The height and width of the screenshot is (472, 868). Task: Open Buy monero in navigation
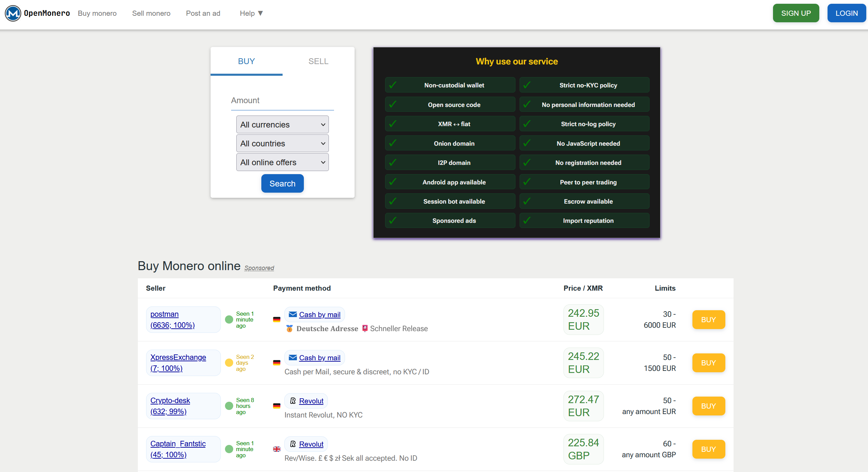coord(97,13)
